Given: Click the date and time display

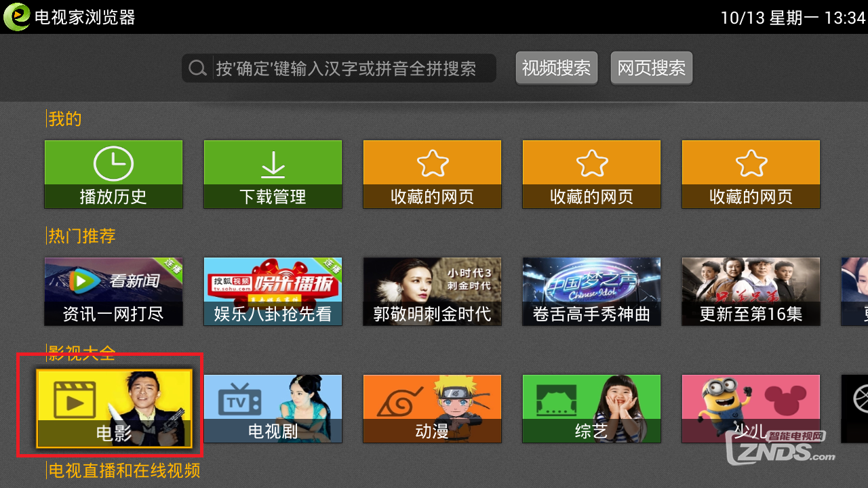Looking at the screenshot, I should point(793,18).
